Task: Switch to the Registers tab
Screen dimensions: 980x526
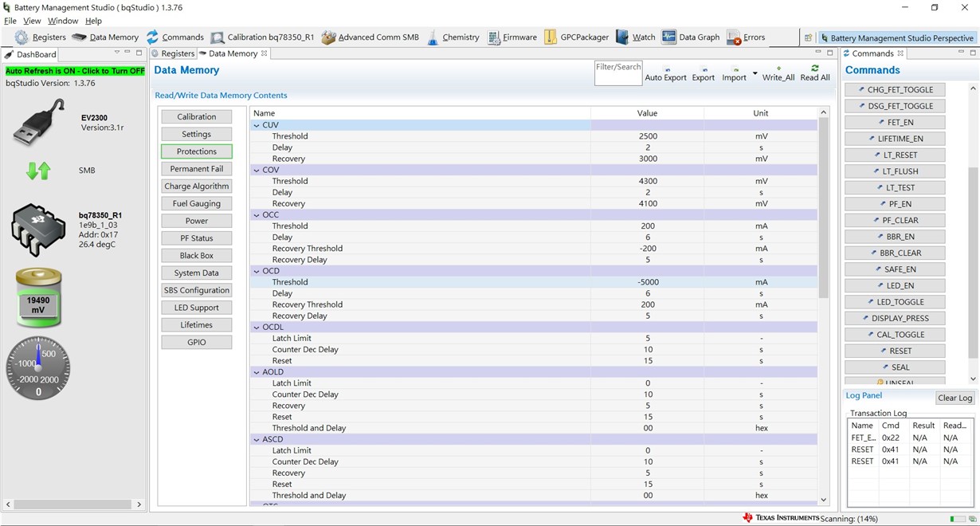Action: (173, 53)
